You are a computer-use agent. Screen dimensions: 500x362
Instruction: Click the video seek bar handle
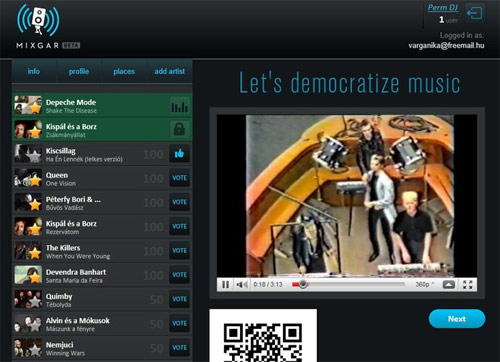(303, 284)
